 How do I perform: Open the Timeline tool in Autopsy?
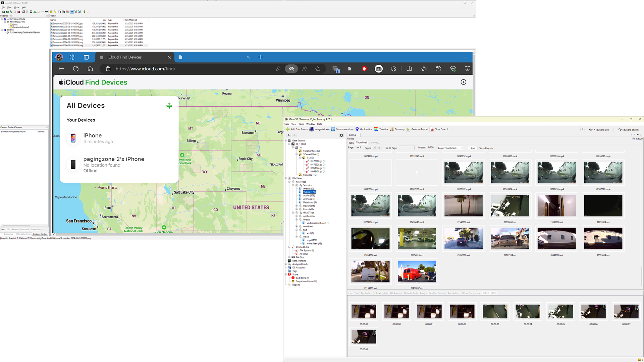(381, 129)
